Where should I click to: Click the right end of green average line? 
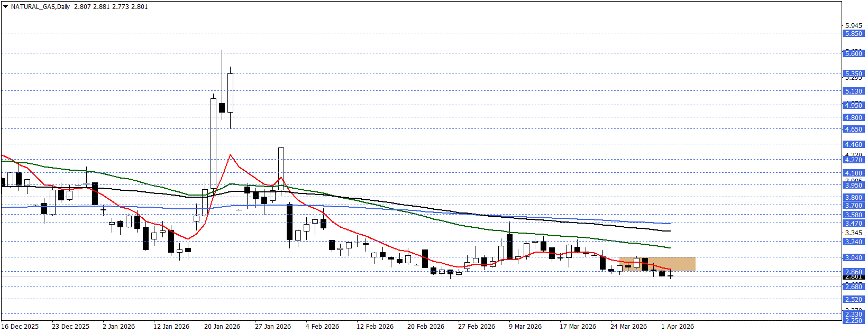(x=670, y=247)
